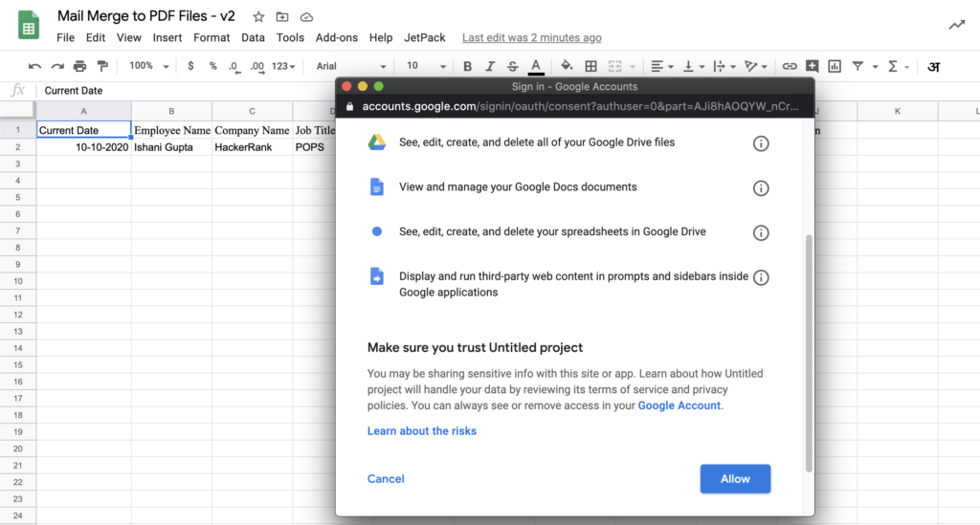
Task: Format as currency with the dollar icon
Action: point(190,66)
